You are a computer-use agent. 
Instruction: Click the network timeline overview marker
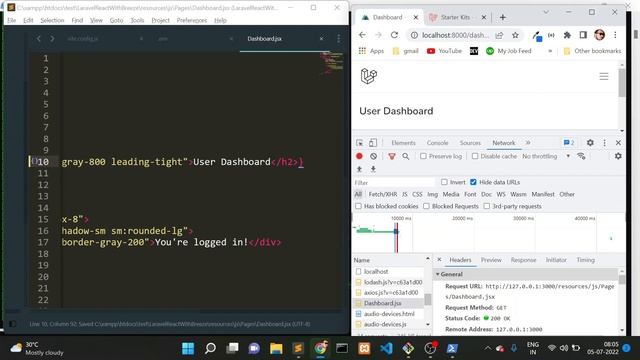(x=396, y=232)
